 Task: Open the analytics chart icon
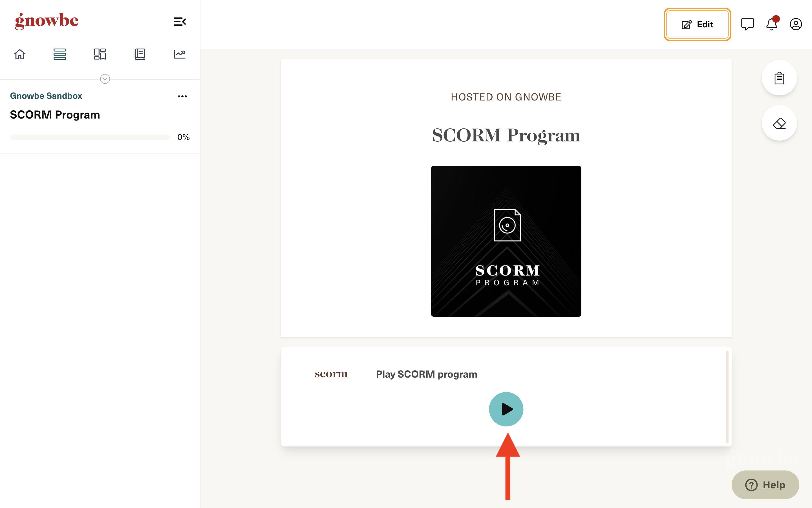point(180,54)
